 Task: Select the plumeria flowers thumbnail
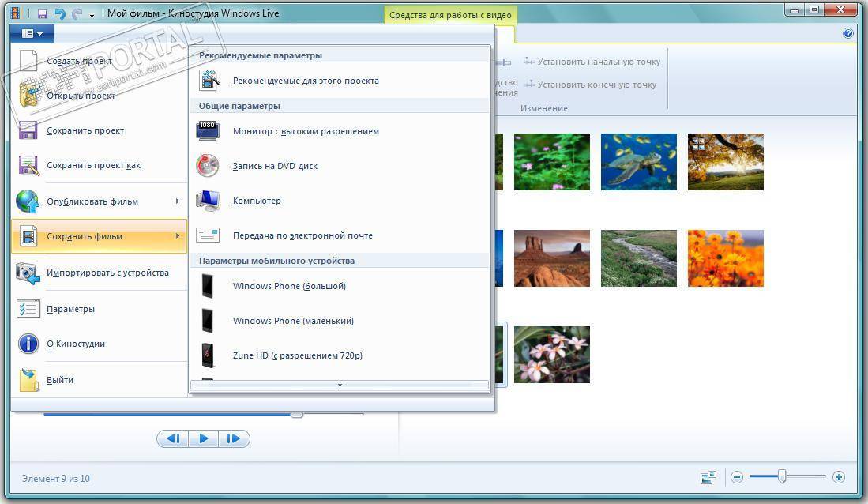tap(552, 355)
